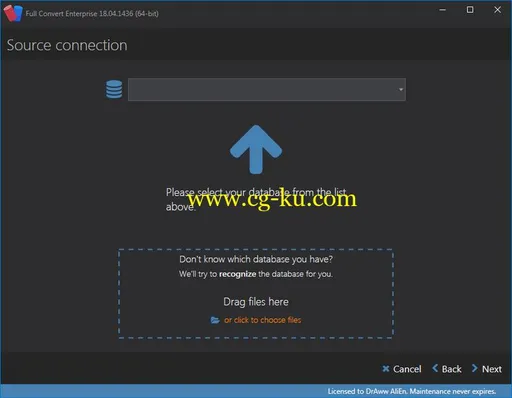
Task: Go Back to previous step
Action: pyautogui.click(x=447, y=369)
